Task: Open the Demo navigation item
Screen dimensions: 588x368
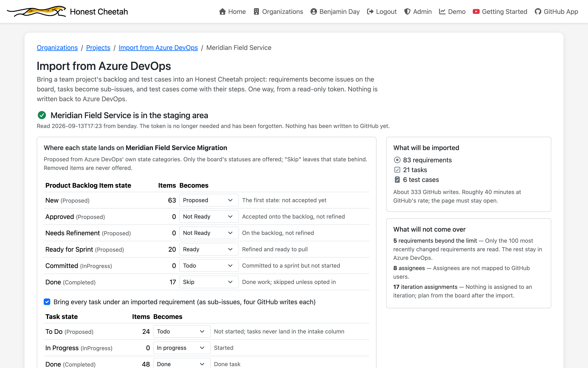Action: pyautogui.click(x=452, y=12)
